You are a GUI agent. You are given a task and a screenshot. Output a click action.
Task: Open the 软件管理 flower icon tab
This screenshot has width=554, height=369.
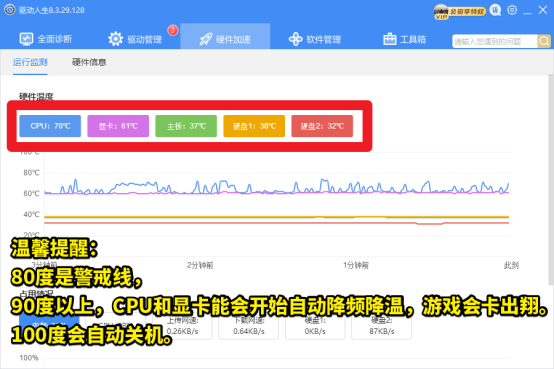point(314,39)
